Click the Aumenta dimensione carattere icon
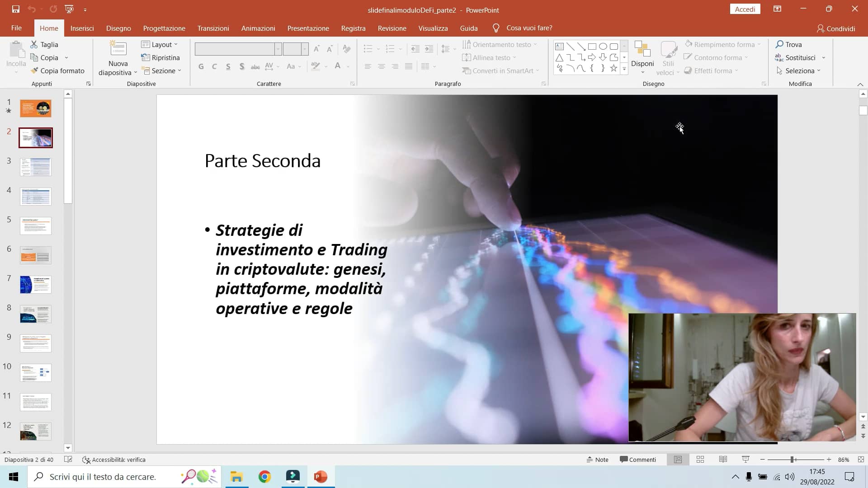The width and height of the screenshot is (868, 488). (317, 49)
